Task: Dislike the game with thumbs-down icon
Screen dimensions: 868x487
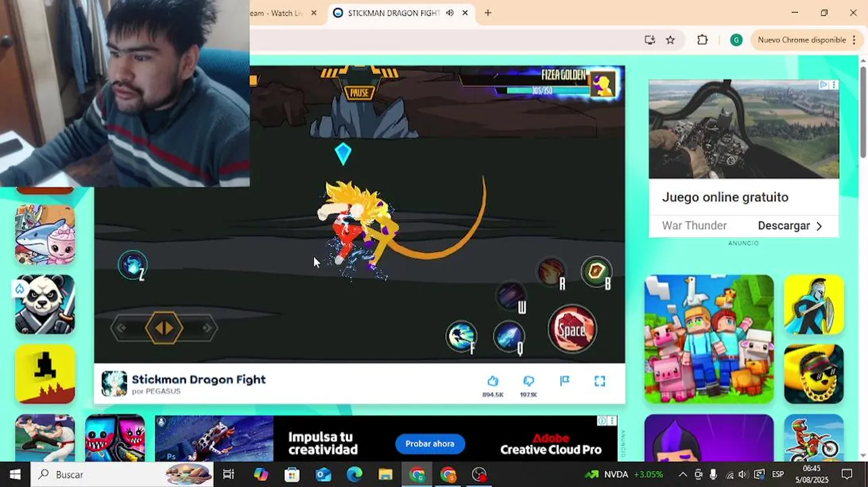Action: [529, 381]
